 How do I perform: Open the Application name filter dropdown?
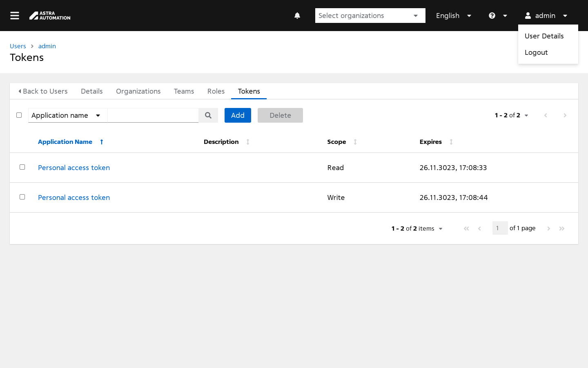coord(68,115)
